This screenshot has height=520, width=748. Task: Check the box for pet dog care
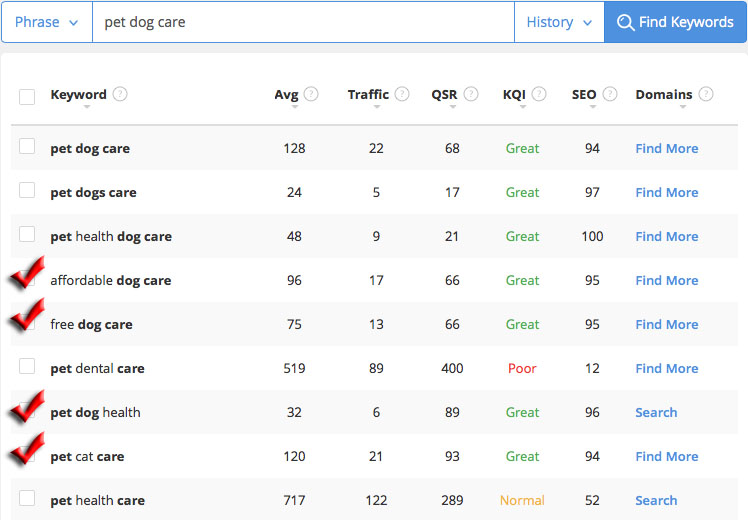pos(27,146)
